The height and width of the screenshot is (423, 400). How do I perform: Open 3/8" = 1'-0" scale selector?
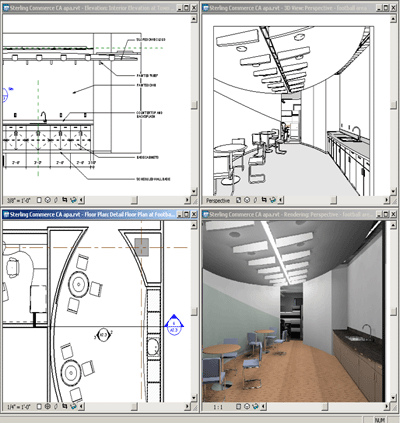(19, 200)
